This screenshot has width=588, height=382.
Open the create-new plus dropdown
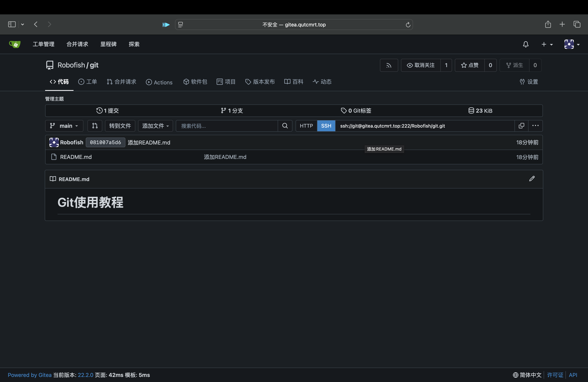point(547,44)
